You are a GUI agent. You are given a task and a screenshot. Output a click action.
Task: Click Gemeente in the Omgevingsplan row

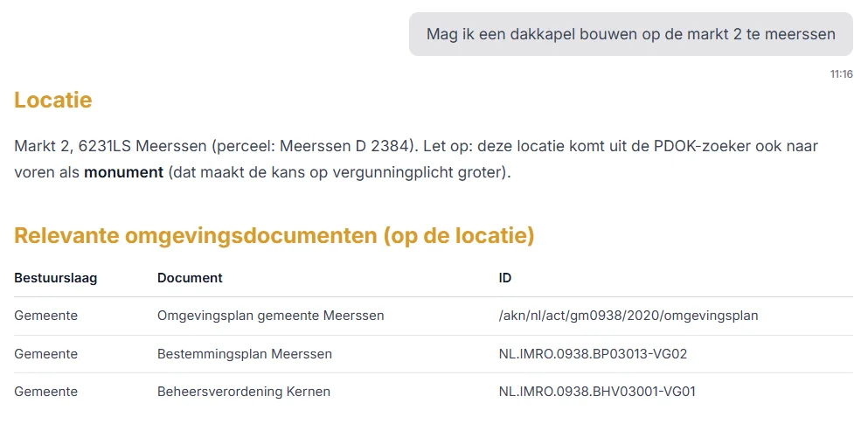point(45,316)
